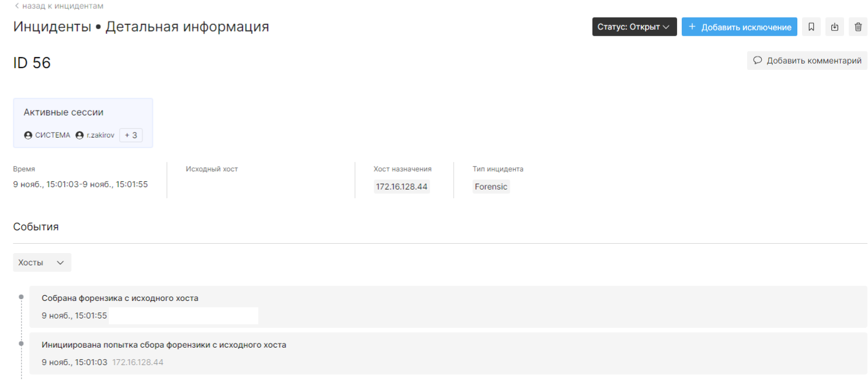Click the 'События' section heading
The image size is (868, 382).
[x=36, y=227]
